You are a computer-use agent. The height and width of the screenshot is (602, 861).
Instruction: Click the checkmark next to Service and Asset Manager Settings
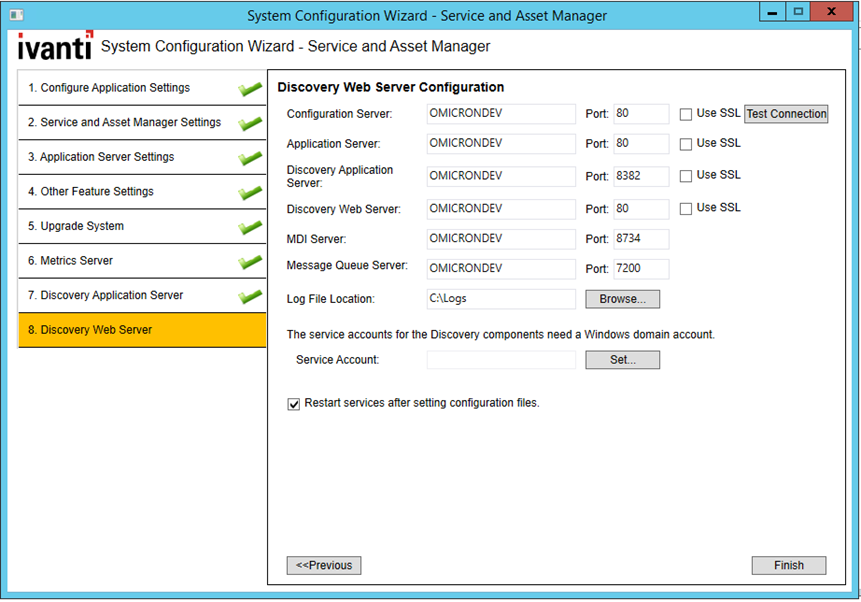coord(251,122)
